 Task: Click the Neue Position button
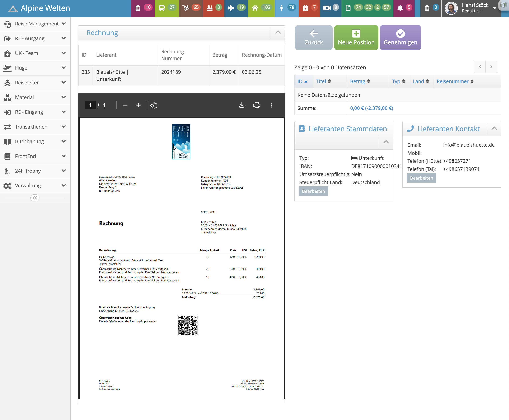[x=356, y=37]
